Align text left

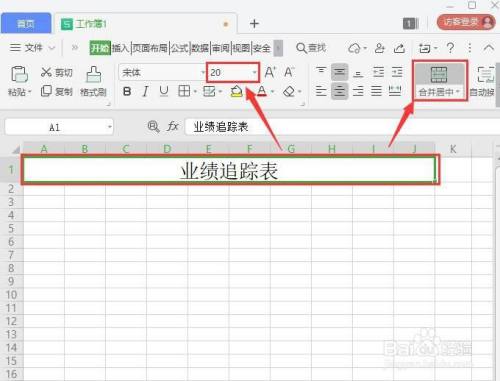coord(321,91)
